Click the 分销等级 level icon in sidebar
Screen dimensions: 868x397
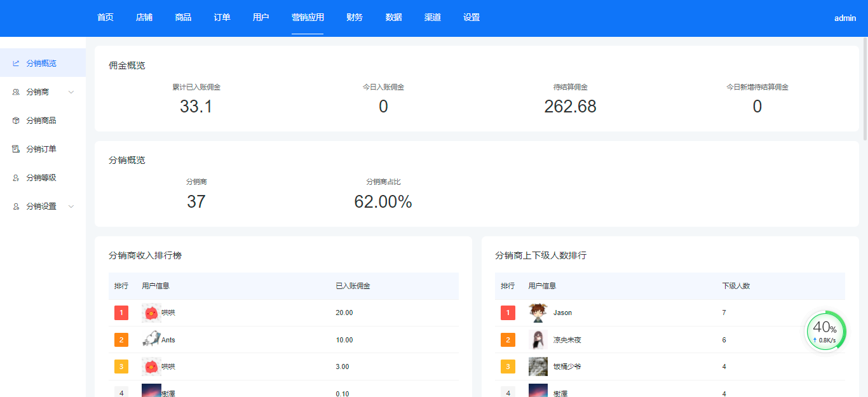point(16,178)
